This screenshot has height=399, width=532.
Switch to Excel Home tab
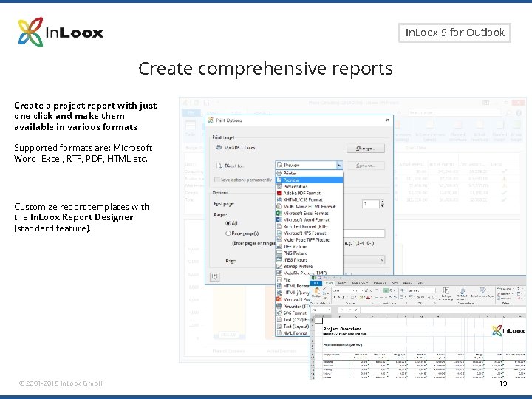[x=329, y=283]
